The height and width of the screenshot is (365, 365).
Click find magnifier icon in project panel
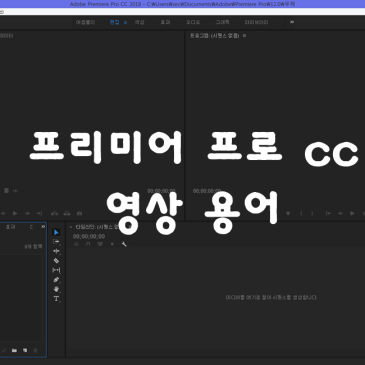pos(4,350)
